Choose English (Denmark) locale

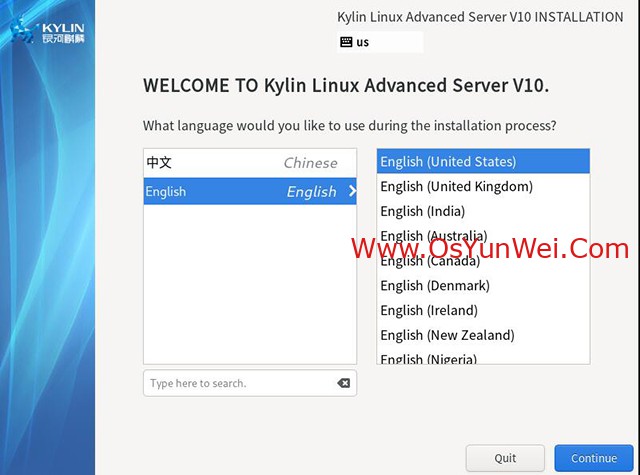click(483, 285)
